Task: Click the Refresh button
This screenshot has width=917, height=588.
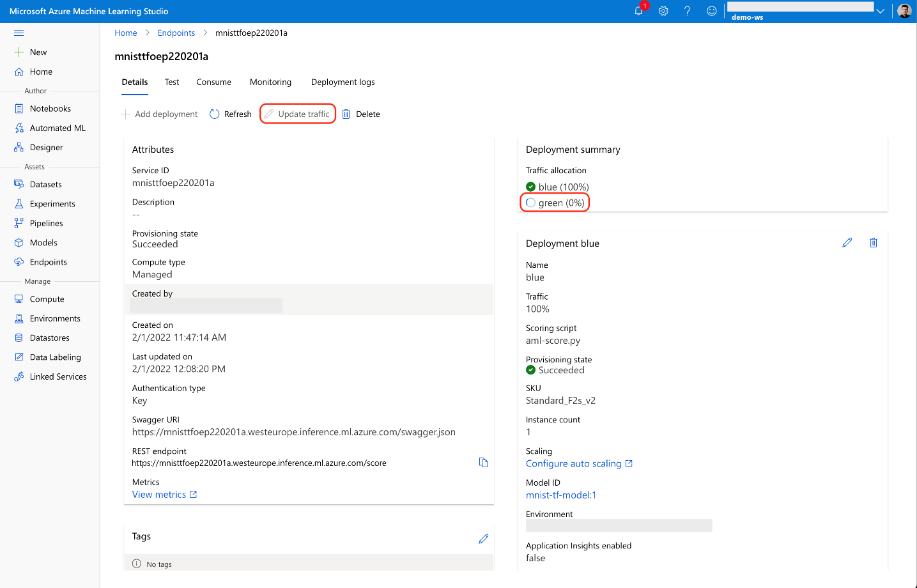Action: tap(231, 114)
